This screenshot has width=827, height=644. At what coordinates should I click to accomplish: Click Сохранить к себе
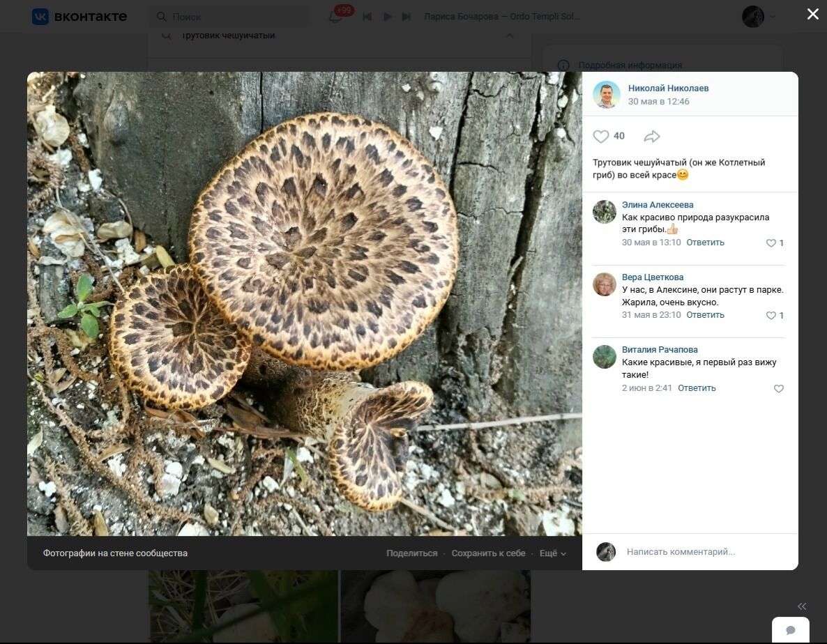tap(488, 553)
